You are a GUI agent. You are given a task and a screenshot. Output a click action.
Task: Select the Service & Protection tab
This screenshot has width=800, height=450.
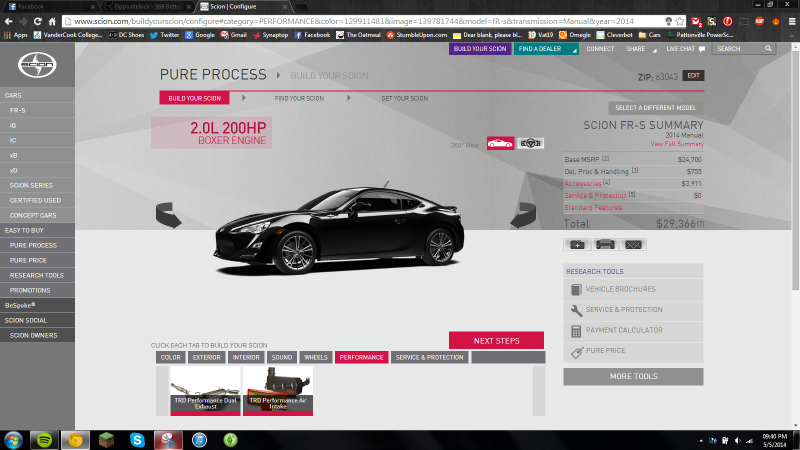pos(430,358)
